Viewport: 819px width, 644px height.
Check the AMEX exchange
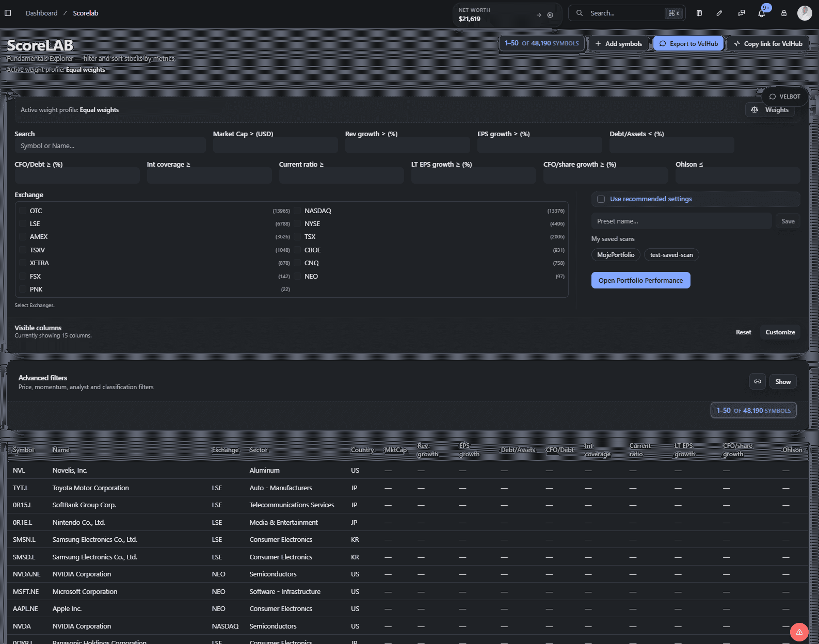coord(23,236)
